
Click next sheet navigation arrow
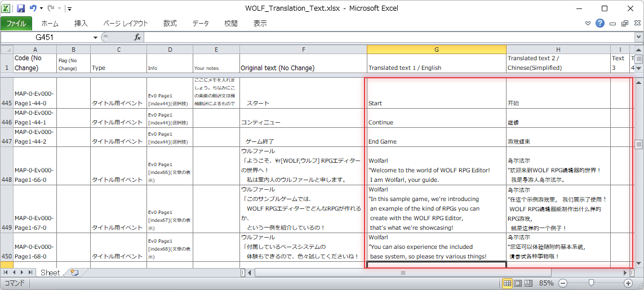22,273
